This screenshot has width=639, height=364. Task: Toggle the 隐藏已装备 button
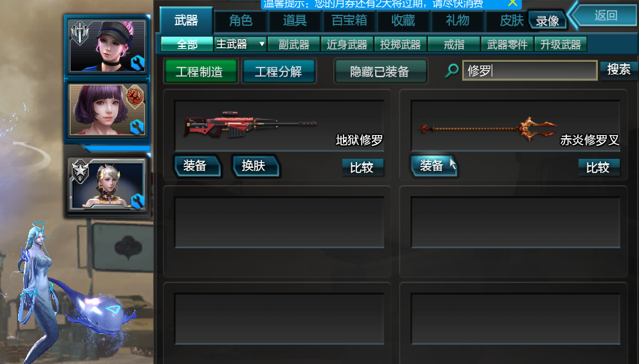coord(380,71)
